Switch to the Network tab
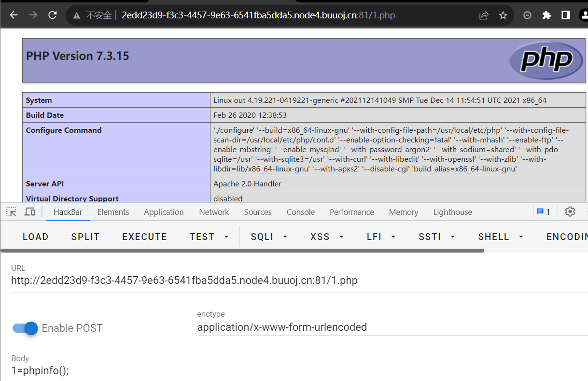Image resolution: width=588 pixels, height=381 pixels. coord(214,212)
